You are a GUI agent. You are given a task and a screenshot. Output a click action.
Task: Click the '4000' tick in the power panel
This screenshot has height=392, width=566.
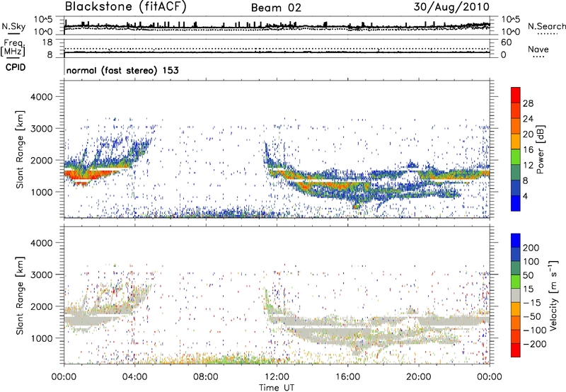tap(42, 97)
